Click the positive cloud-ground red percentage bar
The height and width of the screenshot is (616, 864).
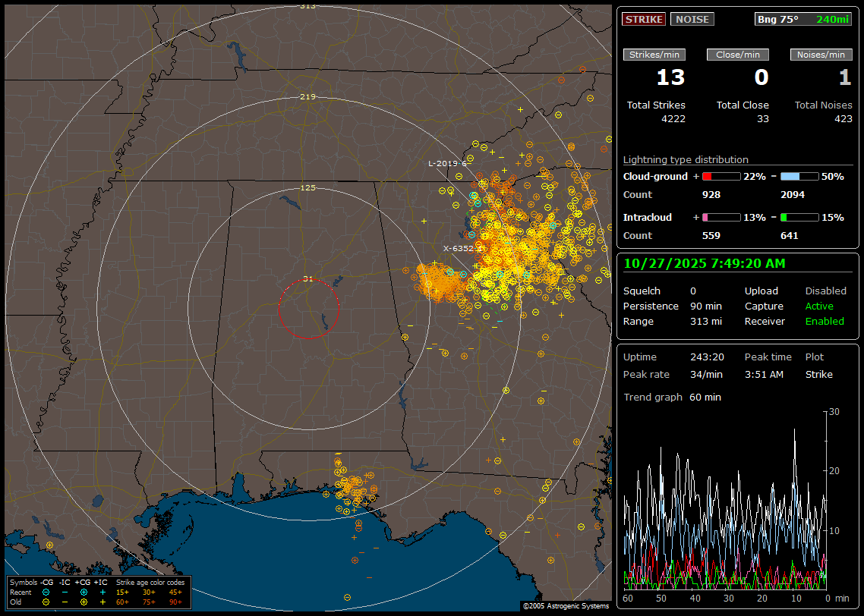click(x=721, y=176)
